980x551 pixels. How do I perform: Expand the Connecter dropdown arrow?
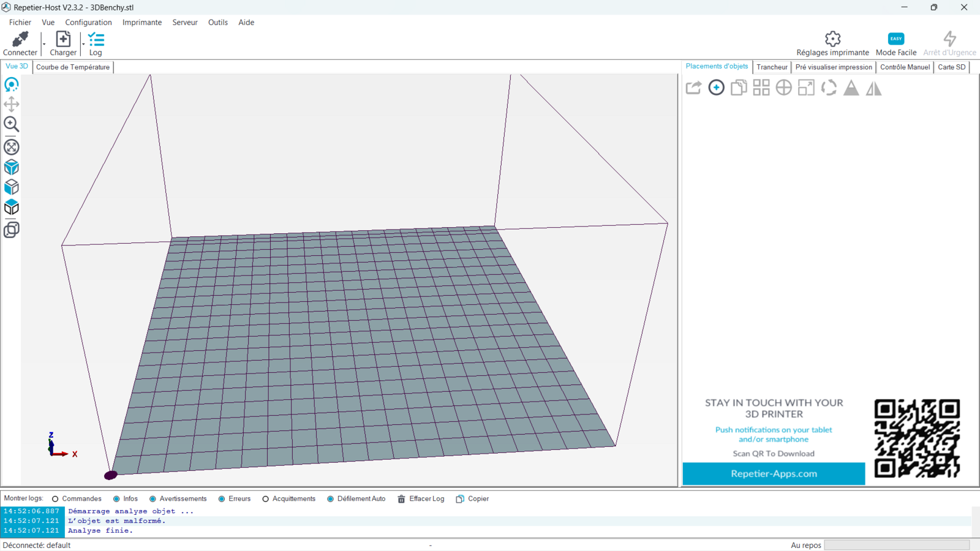pyautogui.click(x=44, y=45)
